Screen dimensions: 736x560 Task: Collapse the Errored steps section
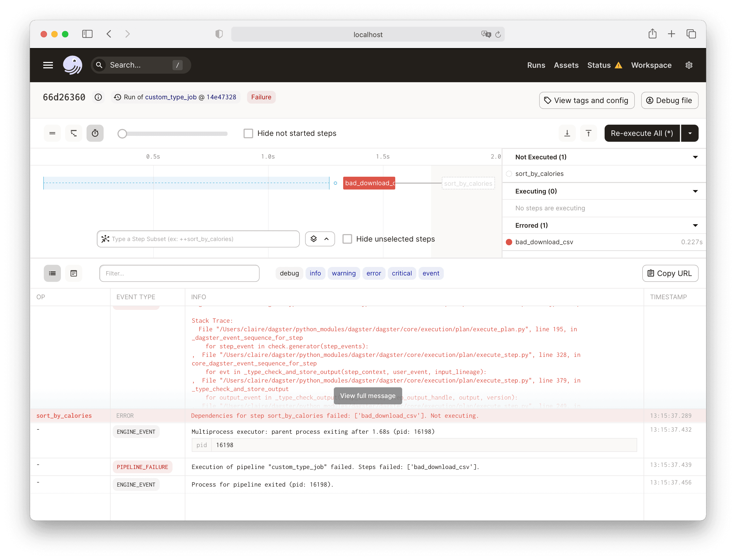point(695,225)
